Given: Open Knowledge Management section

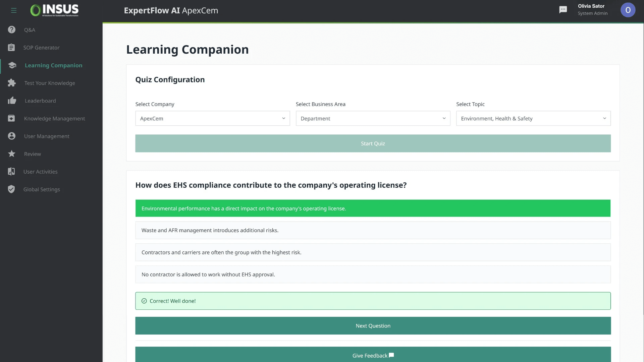Looking at the screenshot, I should pos(54,119).
